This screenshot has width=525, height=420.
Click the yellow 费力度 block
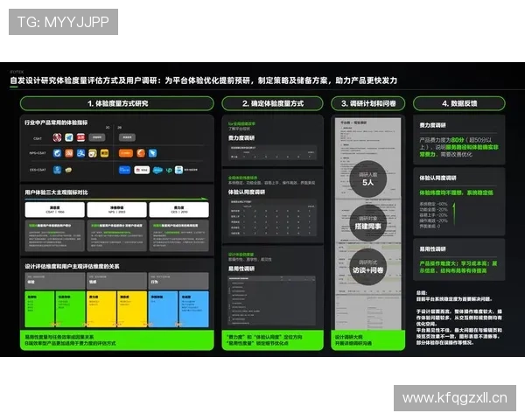coord(101,309)
